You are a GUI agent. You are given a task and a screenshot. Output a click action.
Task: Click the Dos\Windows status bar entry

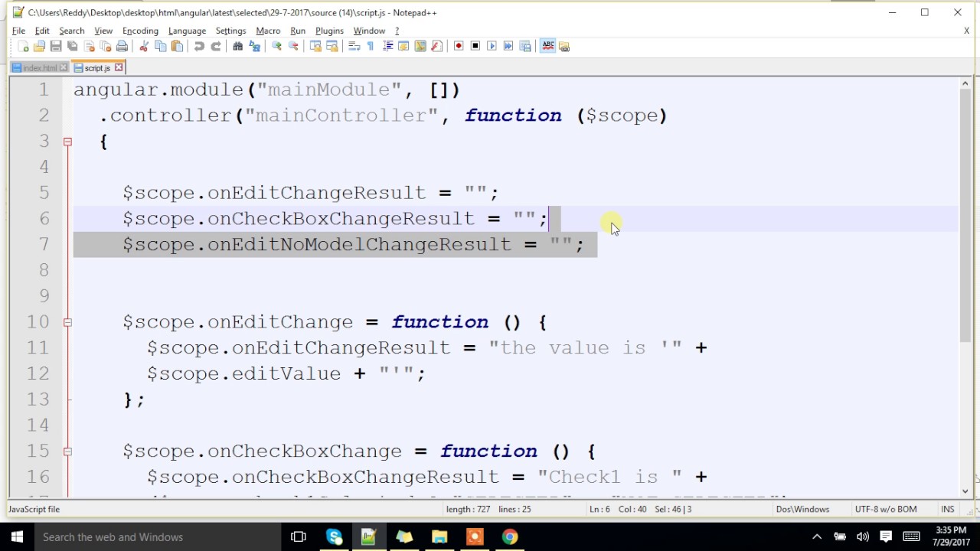[x=802, y=509]
